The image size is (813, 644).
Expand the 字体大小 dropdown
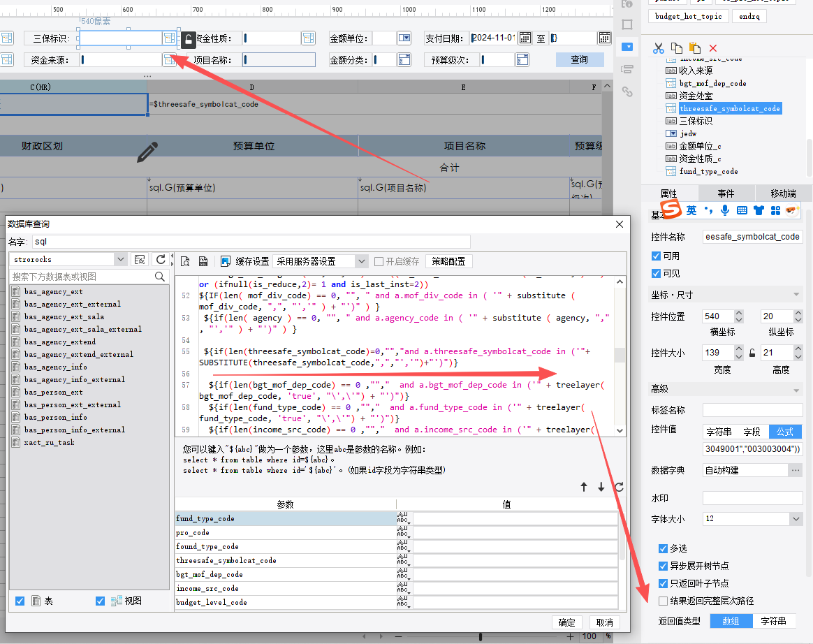point(796,519)
